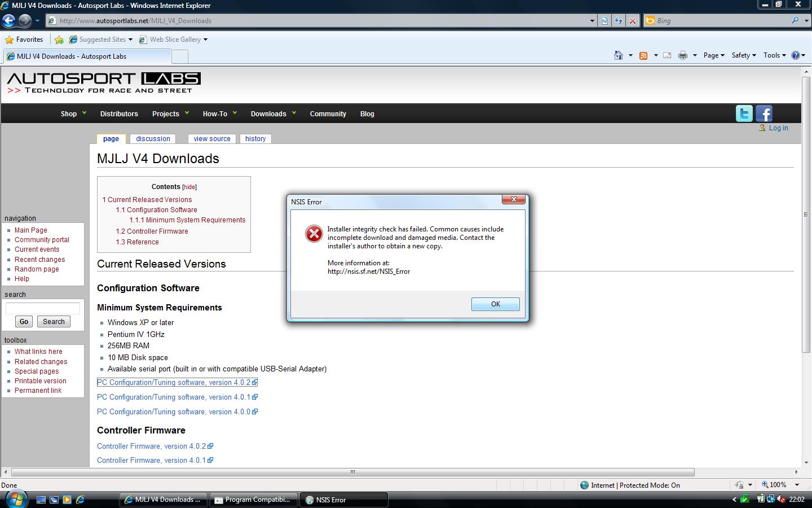Open What links here toolbox link
The image size is (812, 508).
click(x=38, y=352)
